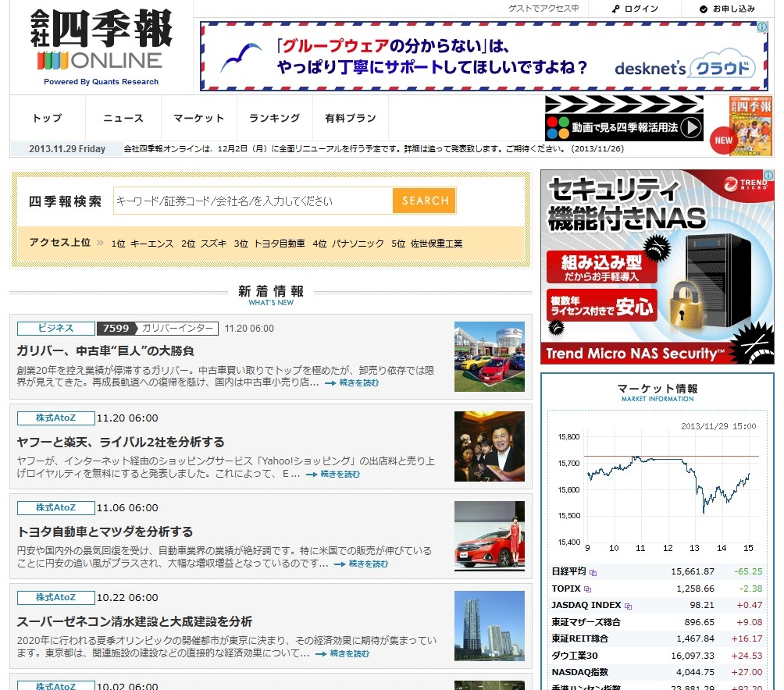The width and height of the screenshot is (784, 690).
Task: Open the chart icon next to TOPIX
Action: [586, 589]
